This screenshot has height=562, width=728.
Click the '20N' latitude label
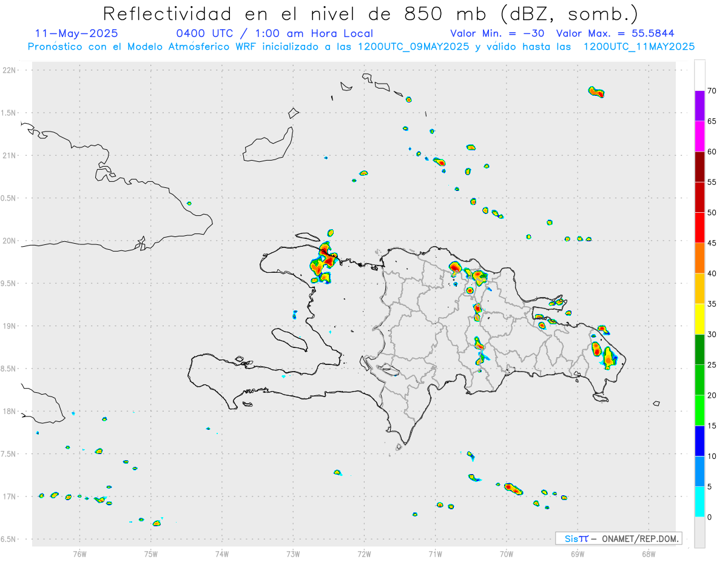(10, 241)
